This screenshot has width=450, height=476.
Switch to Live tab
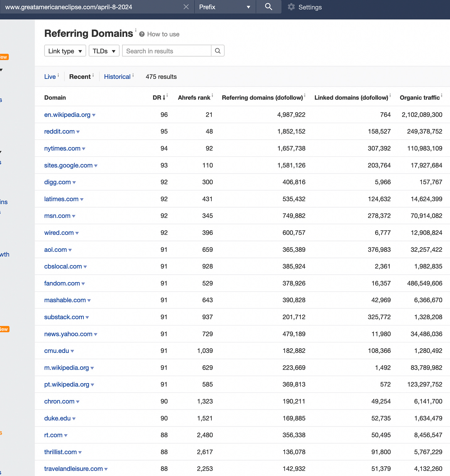[50, 77]
